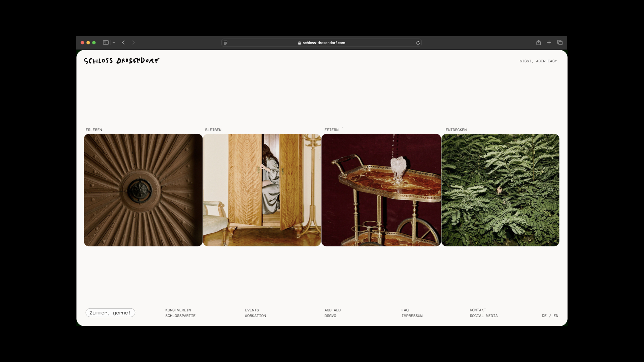Toggle the Safari sidebar icon
Screen dimensions: 644x362
click(x=106, y=43)
